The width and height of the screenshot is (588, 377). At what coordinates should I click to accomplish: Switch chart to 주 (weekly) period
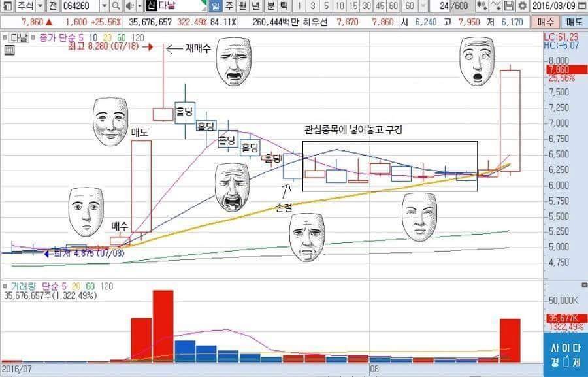(x=228, y=6)
